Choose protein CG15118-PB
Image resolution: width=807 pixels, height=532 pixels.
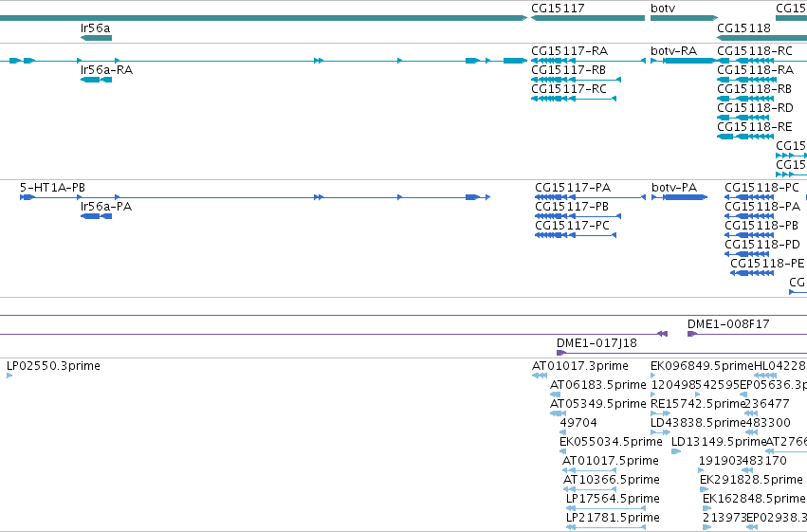click(761, 226)
